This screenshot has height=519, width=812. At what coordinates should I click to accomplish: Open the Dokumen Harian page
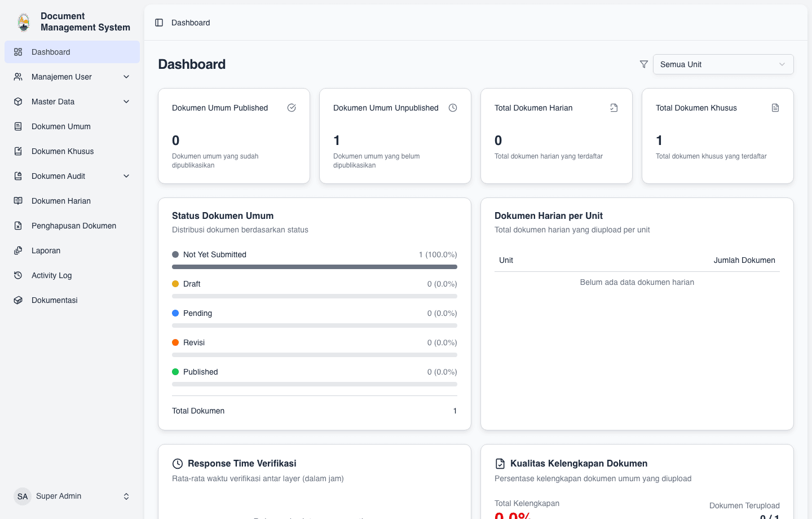pyautogui.click(x=72, y=201)
